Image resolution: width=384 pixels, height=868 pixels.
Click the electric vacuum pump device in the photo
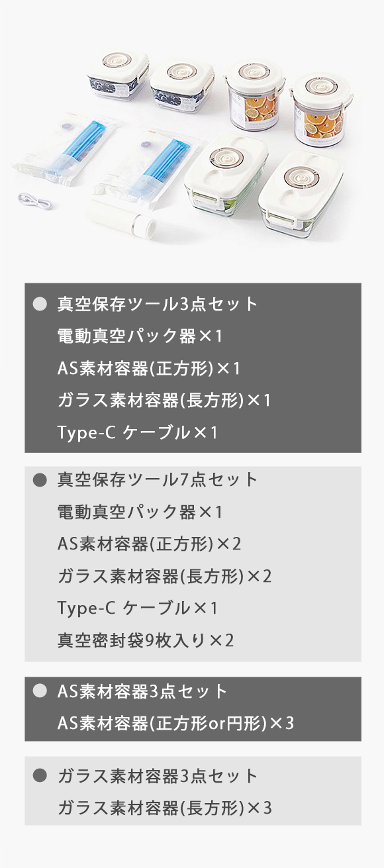(x=123, y=218)
